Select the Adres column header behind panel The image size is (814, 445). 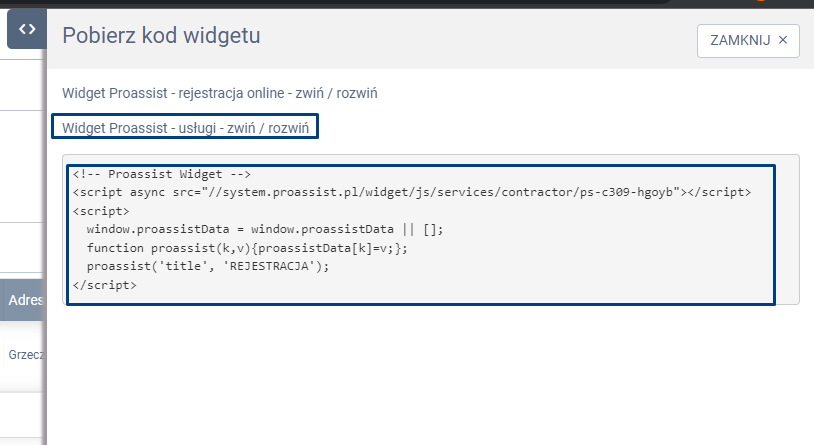pyautogui.click(x=25, y=300)
